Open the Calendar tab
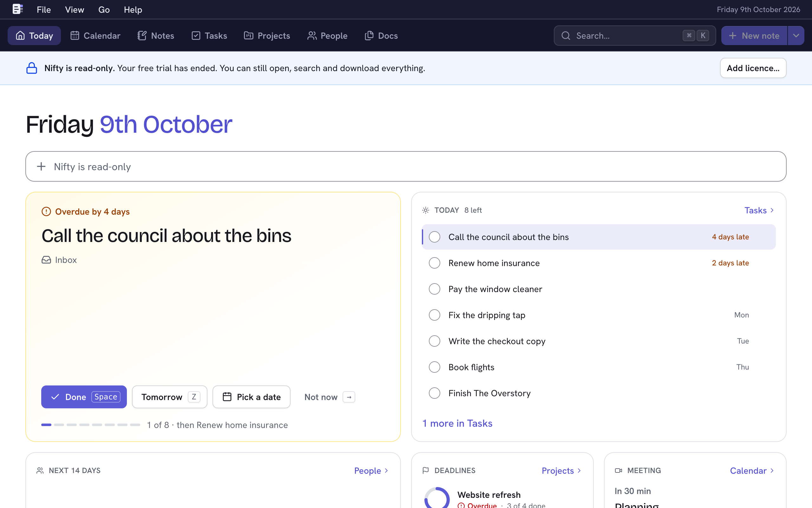Image resolution: width=812 pixels, height=508 pixels. coord(95,36)
